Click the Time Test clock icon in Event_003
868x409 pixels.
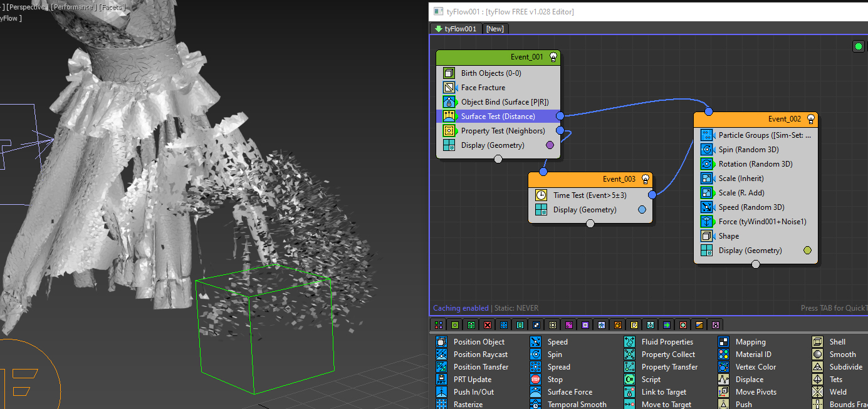(541, 195)
